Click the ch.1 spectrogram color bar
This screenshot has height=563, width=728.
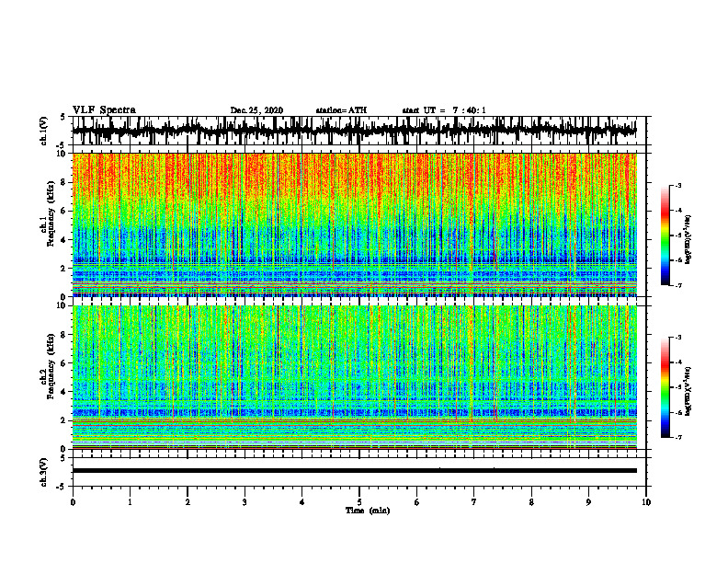coord(665,236)
